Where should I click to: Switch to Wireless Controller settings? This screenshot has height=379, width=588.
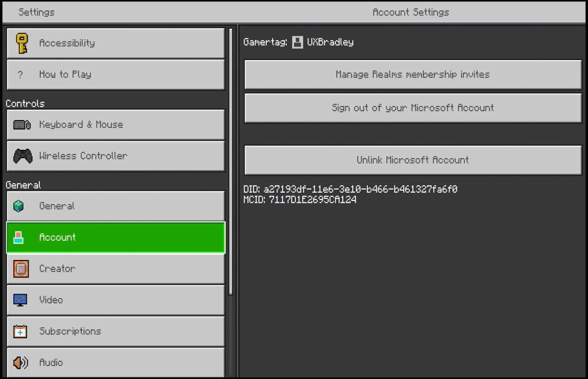tap(116, 156)
